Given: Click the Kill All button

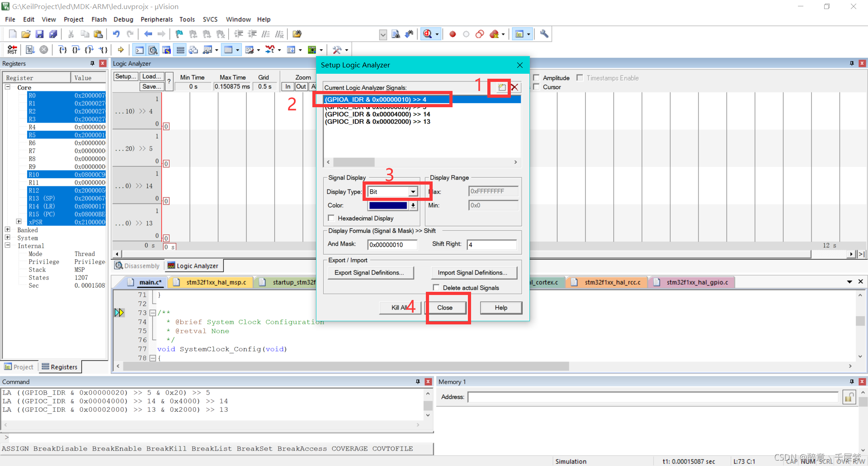Looking at the screenshot, I should 400,308.
